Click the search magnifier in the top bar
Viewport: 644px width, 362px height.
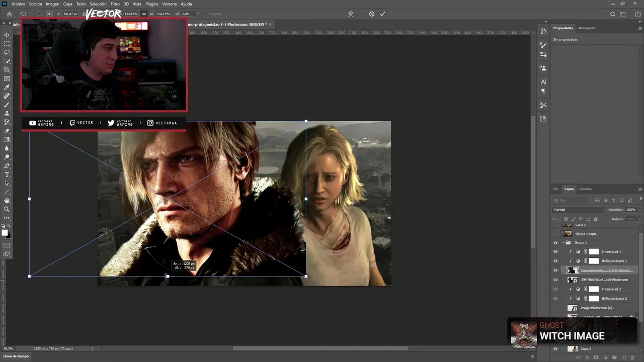point(612,14)
